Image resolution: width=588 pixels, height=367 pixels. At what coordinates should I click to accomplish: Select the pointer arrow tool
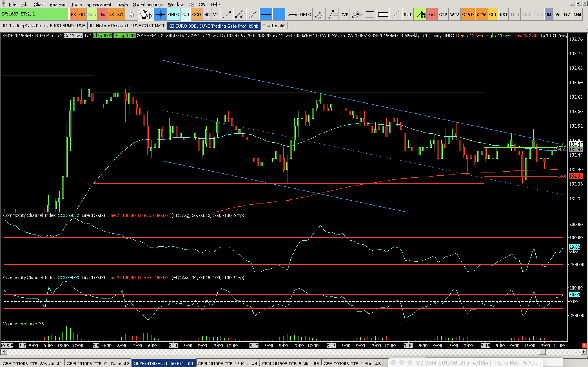[x=132, y=14]
